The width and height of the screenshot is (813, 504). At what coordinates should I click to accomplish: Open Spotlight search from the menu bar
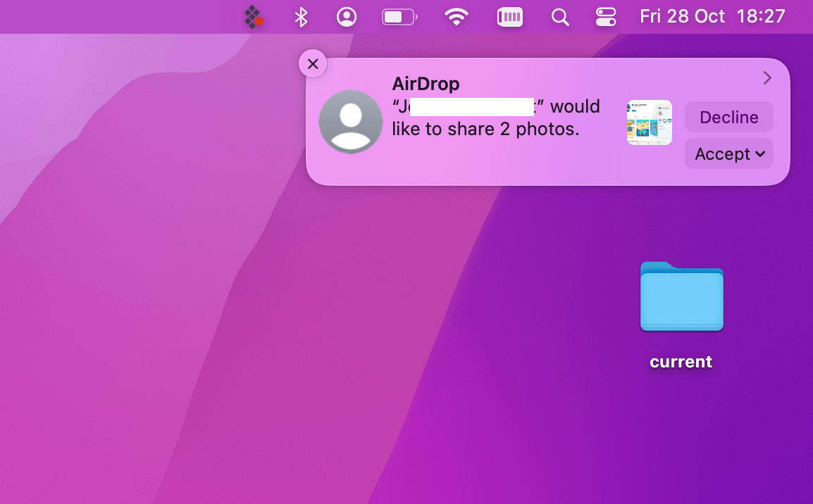point(560,17)
